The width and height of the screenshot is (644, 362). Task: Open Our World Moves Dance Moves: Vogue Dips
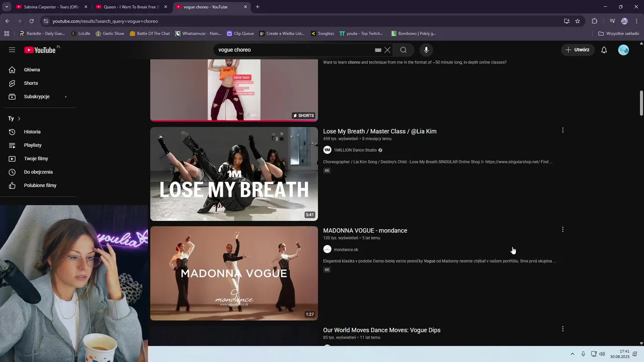(382, 330)
